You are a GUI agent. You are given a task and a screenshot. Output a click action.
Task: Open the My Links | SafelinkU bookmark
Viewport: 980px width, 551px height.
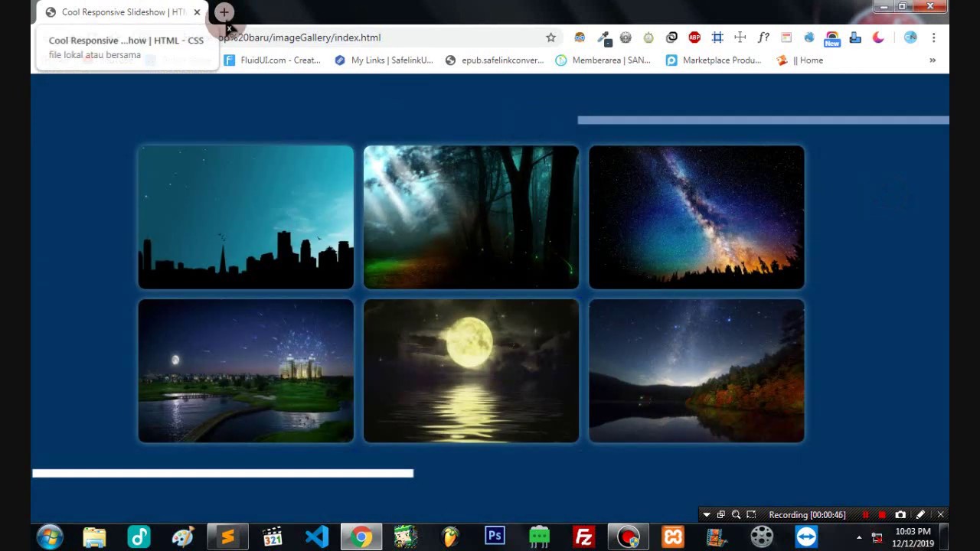[384, 60]
